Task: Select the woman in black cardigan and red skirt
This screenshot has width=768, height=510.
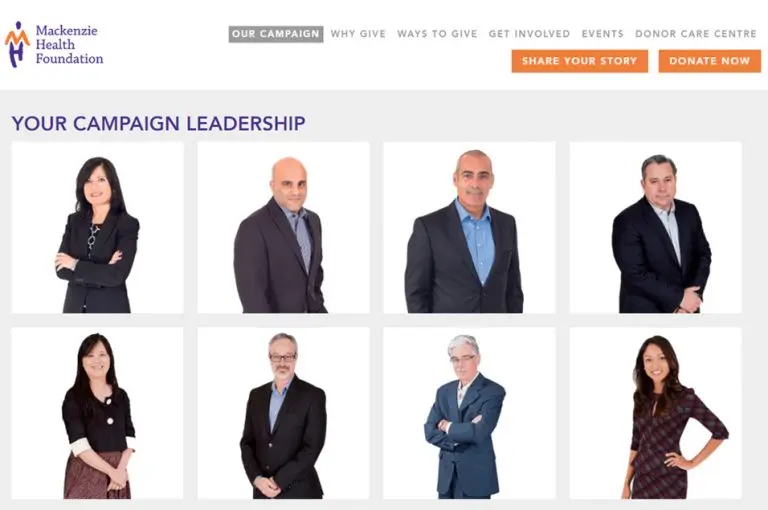Action: pos(97,413)
